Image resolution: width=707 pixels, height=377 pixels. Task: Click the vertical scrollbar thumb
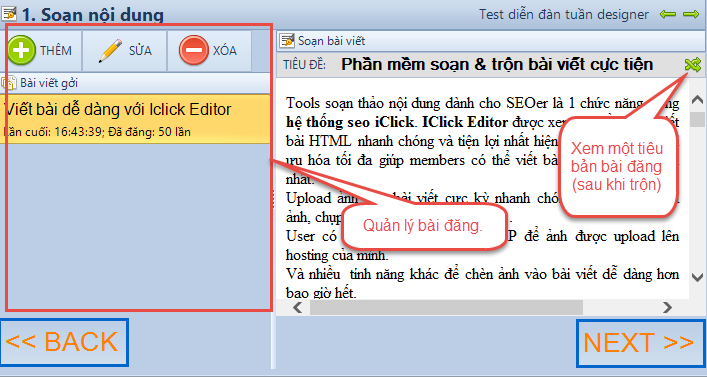[698, 120]
